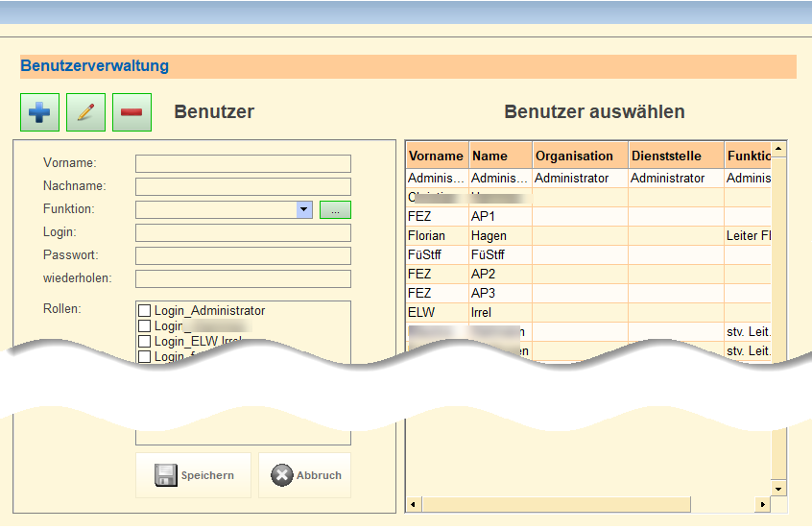Toggle the Login_ELW Irrel role checkbox
Viewport: 812px width, 529px height.
[145, 342]
